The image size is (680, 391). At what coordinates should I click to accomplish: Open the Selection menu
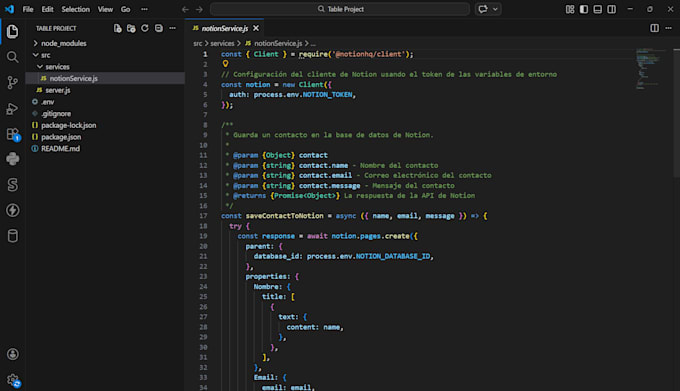[x=75, y=9]
